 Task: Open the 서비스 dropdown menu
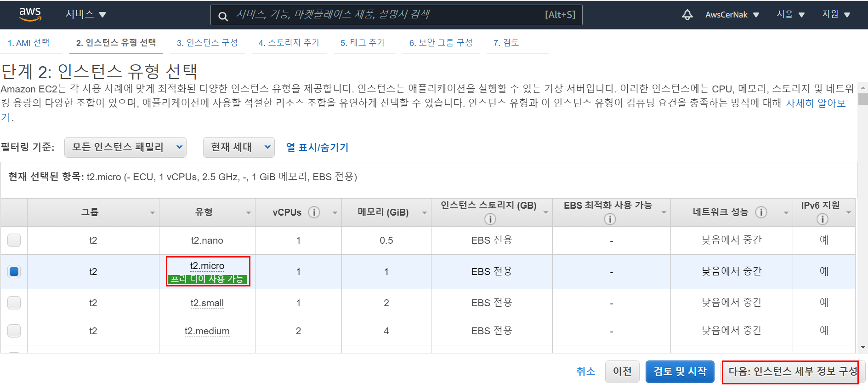(85, 14)
